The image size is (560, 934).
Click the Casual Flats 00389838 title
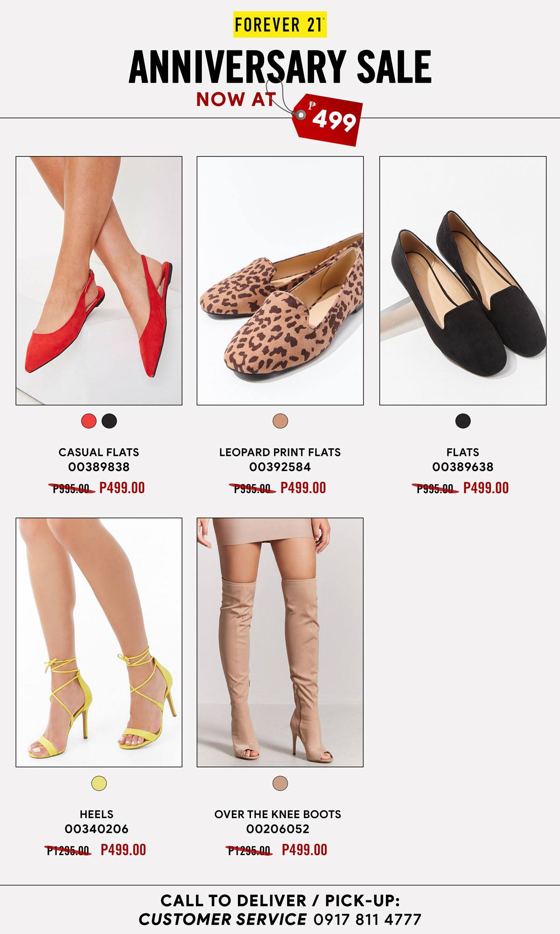click(99, 460)
